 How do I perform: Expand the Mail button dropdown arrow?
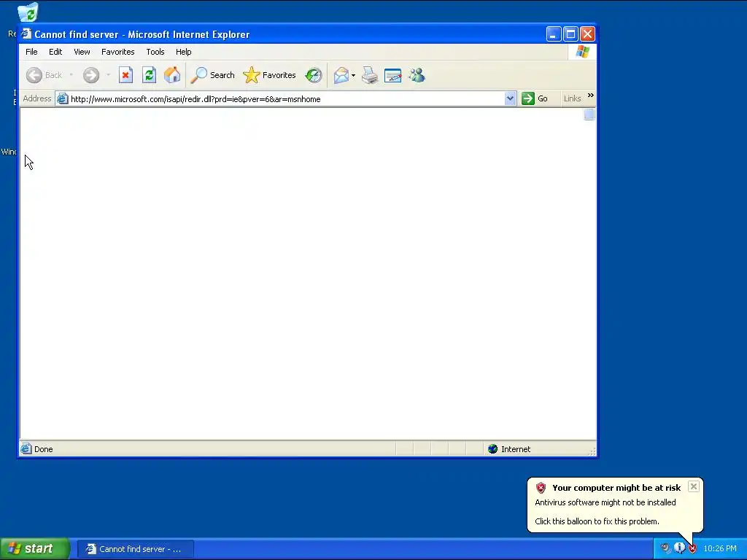pos(353,75)
